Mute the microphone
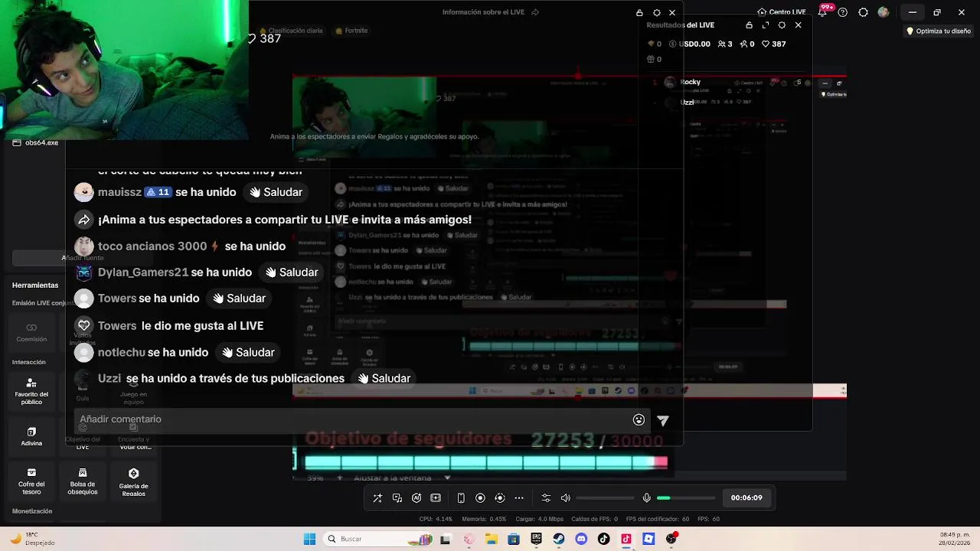The height and width of the screenshot is (551, 980). point(647,497)
